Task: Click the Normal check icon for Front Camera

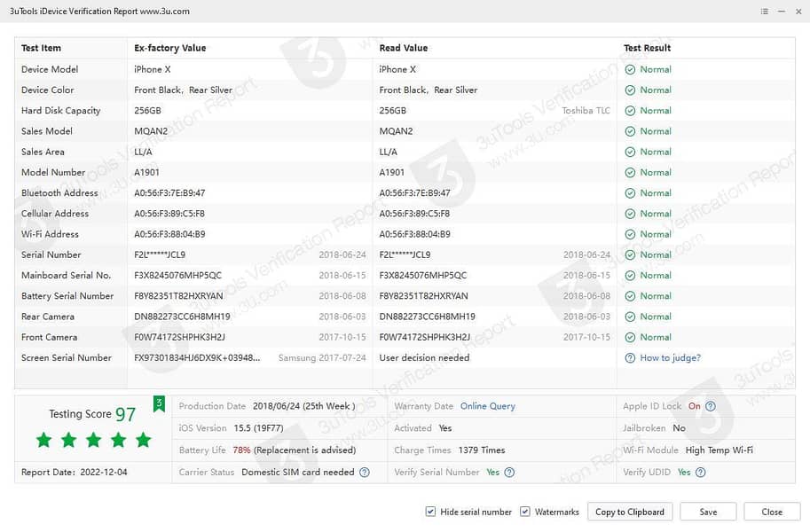Action: (x=630, y=338)
